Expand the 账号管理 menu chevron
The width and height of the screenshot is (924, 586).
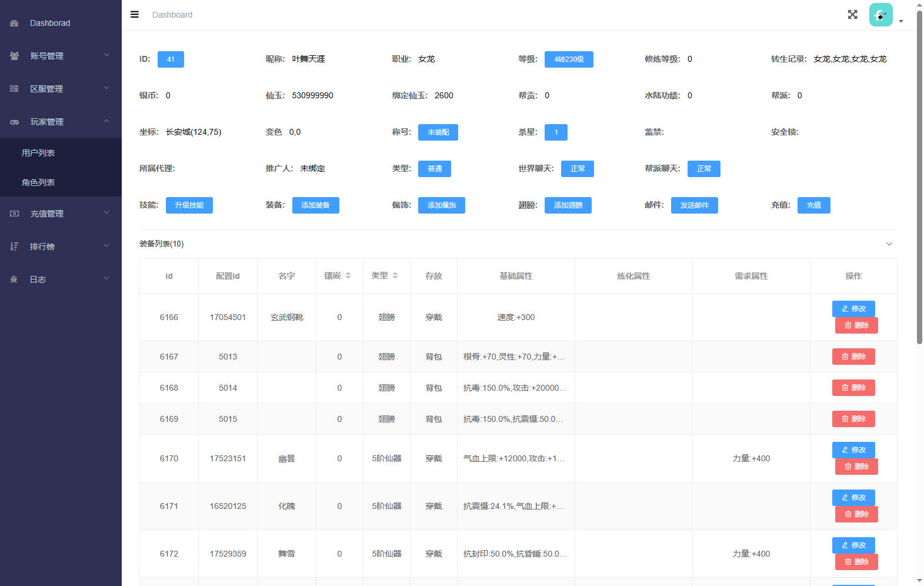tap(106, 55)
